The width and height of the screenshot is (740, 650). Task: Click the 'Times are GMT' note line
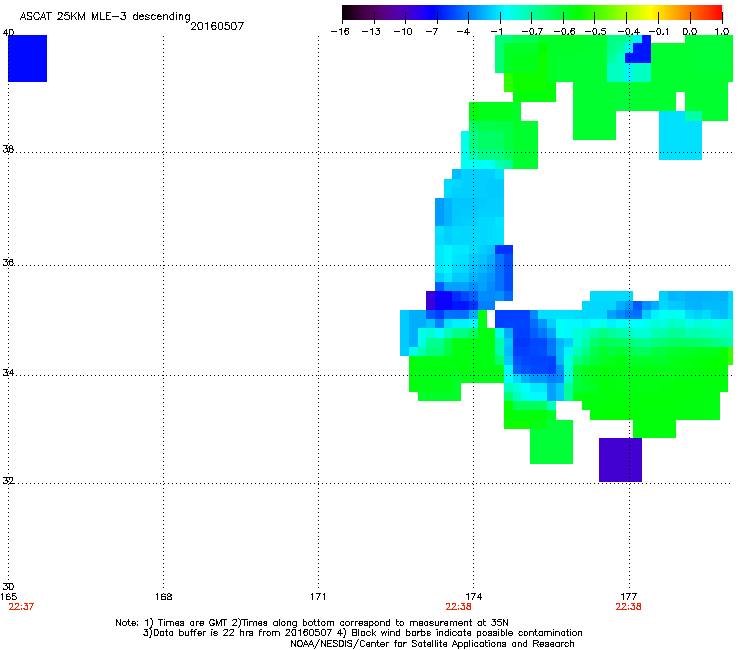pyautogui.click(x=312, y=623)
